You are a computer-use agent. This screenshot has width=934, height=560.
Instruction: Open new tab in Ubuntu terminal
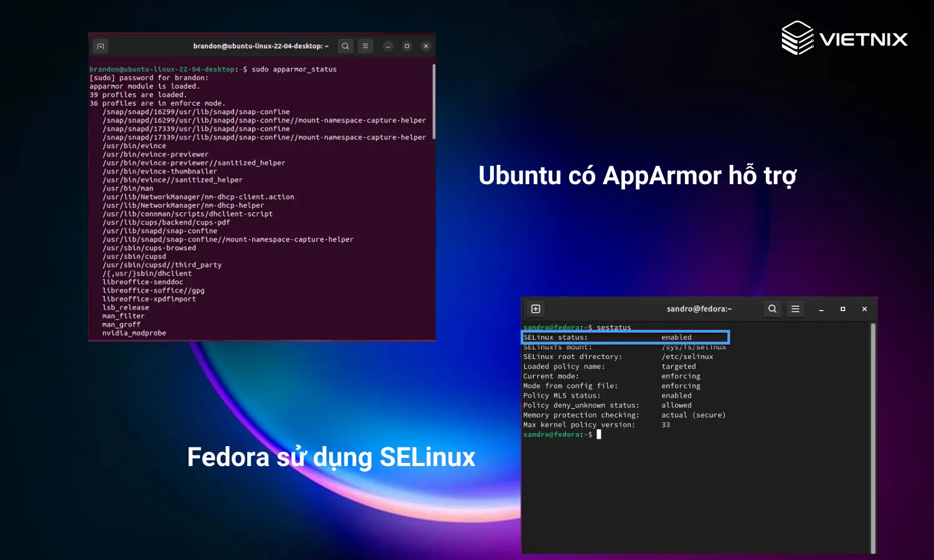click(x=101, y=46)
